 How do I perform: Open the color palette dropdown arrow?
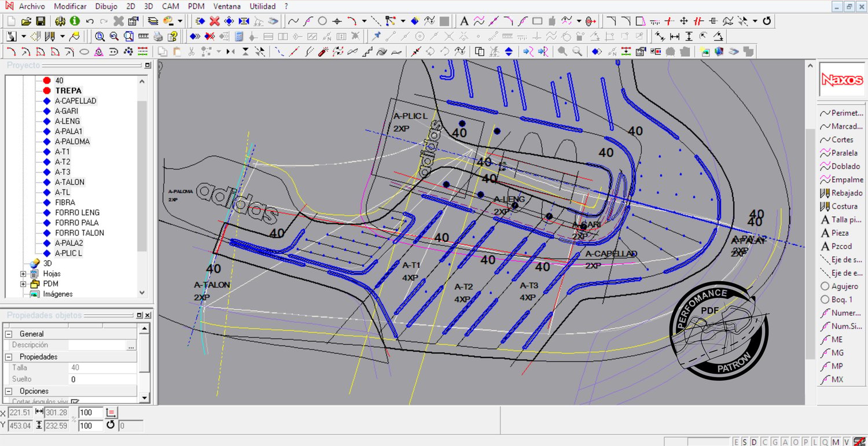[181, 21]
